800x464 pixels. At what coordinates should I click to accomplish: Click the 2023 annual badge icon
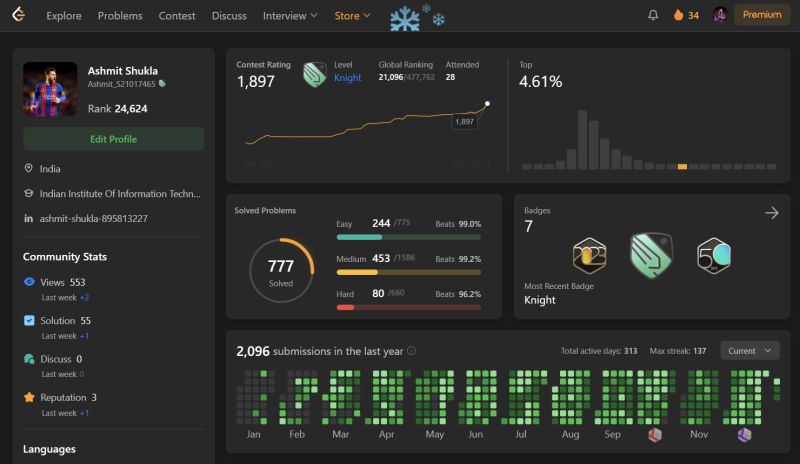[589, 255]
